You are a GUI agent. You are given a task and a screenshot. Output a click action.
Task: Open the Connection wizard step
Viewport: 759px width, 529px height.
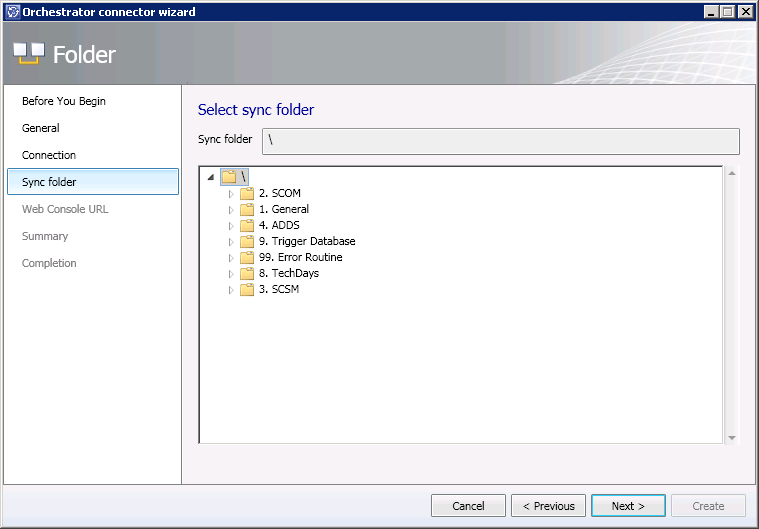point(49,155)
